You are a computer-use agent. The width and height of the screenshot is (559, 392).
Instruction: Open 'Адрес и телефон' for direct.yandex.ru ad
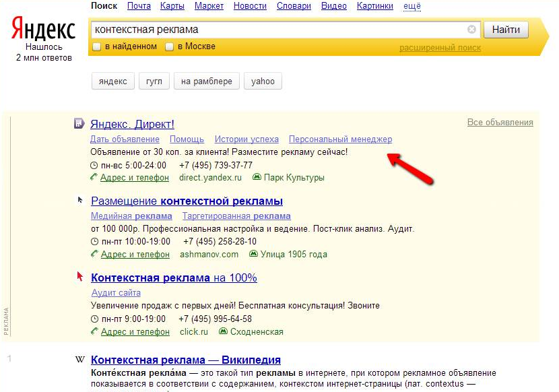(x=135, y=177)
